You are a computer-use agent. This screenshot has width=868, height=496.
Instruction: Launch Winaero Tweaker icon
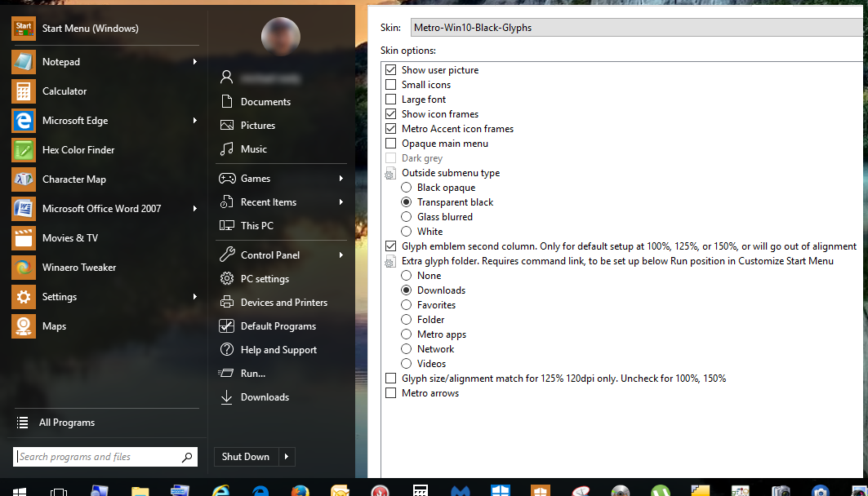coord(23,267)
